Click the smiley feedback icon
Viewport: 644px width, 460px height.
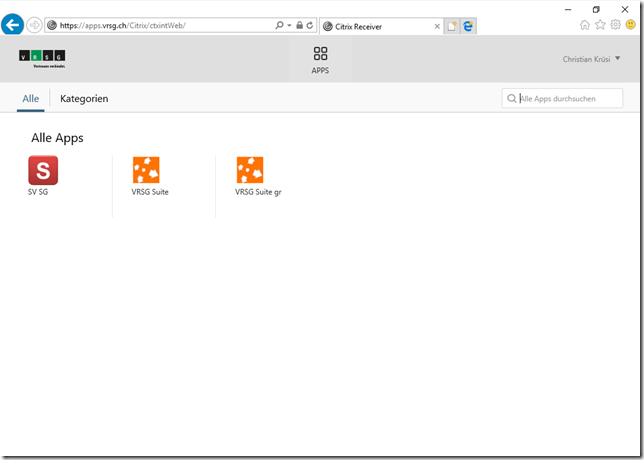pos(630,25)
